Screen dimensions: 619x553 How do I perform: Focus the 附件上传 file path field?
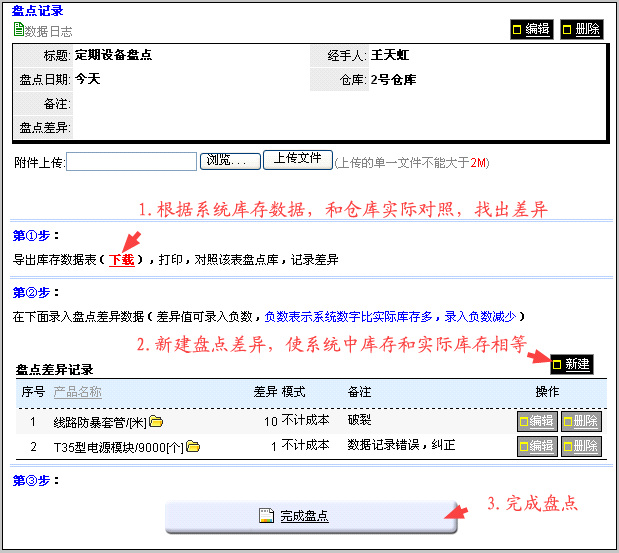click(131, 161)
